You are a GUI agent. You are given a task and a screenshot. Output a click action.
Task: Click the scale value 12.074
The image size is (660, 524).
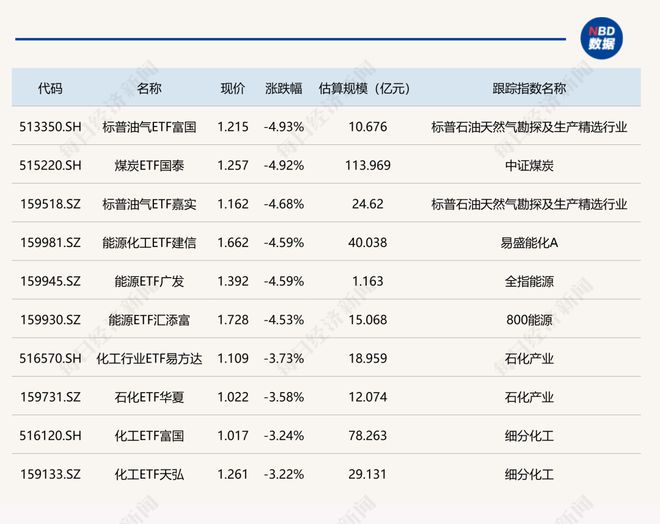(x=367, y=397)
